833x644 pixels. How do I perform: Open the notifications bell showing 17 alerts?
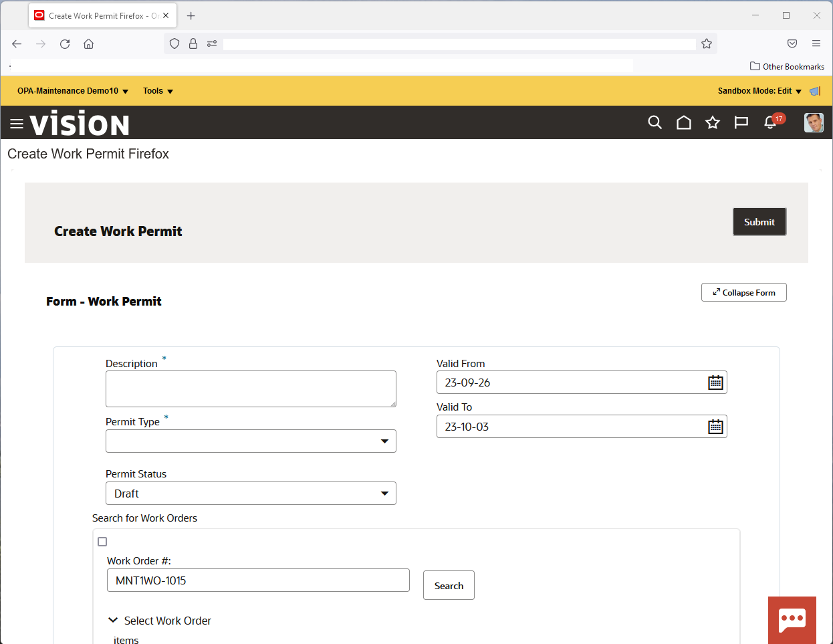coord(771,123)
